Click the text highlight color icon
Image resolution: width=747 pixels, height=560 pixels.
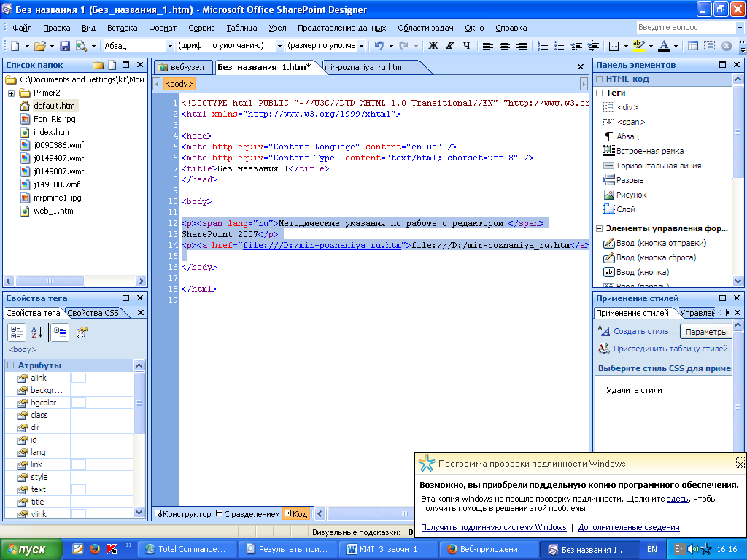pos(638,46)
